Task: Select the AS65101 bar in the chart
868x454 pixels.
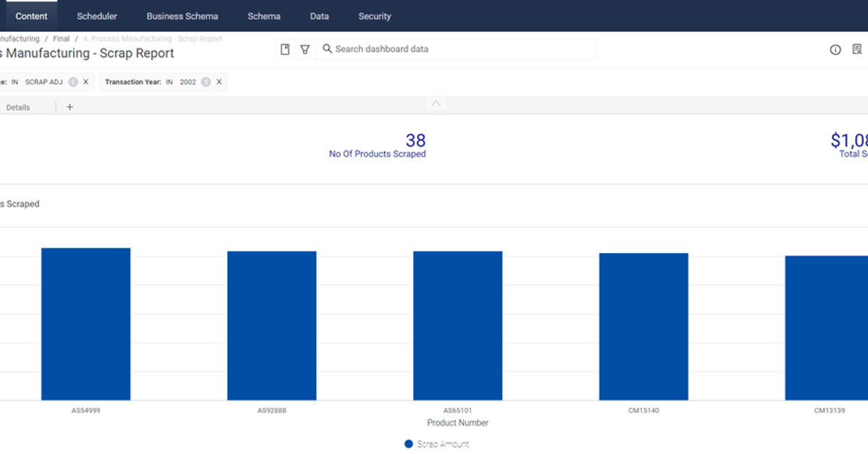Action: (458, 325)
